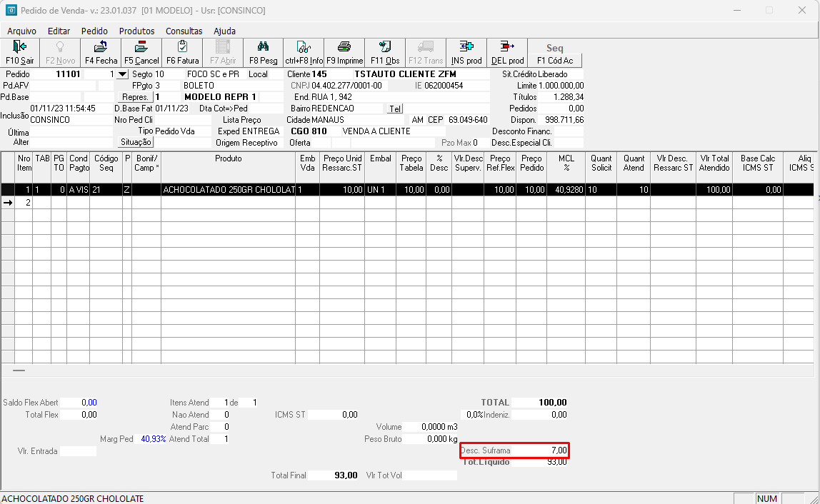Print using the F9 Imprime icon
Screen dimensions: 820x504
click(x=344, y=53)
